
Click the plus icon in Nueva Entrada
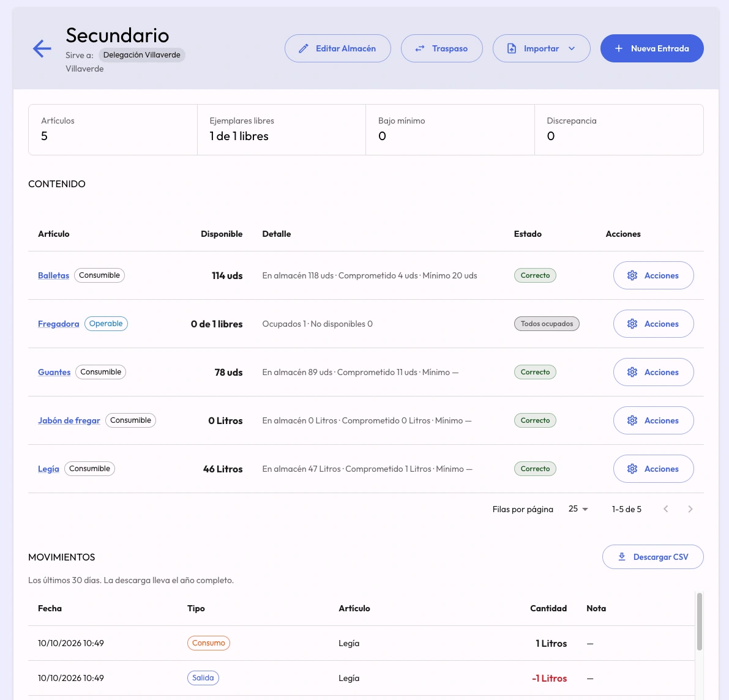[x=619, y=48]
